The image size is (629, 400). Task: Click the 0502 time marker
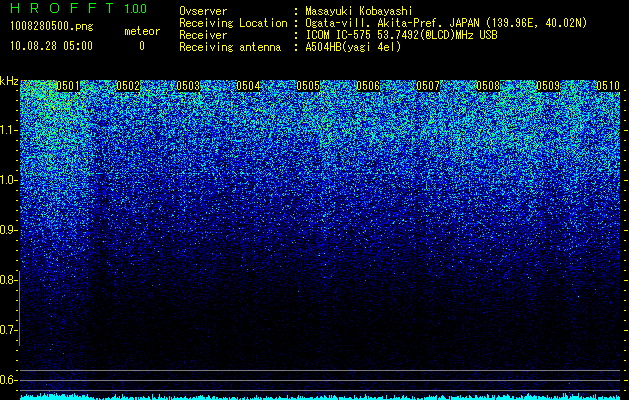pyautogui.click(x=128, y=86)
